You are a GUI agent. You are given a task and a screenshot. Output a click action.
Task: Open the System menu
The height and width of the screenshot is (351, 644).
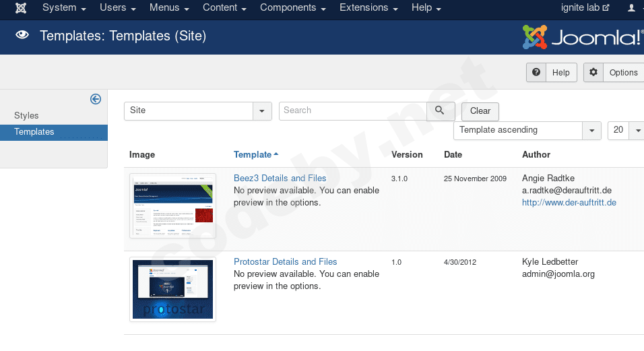click(x=64, y=8)
